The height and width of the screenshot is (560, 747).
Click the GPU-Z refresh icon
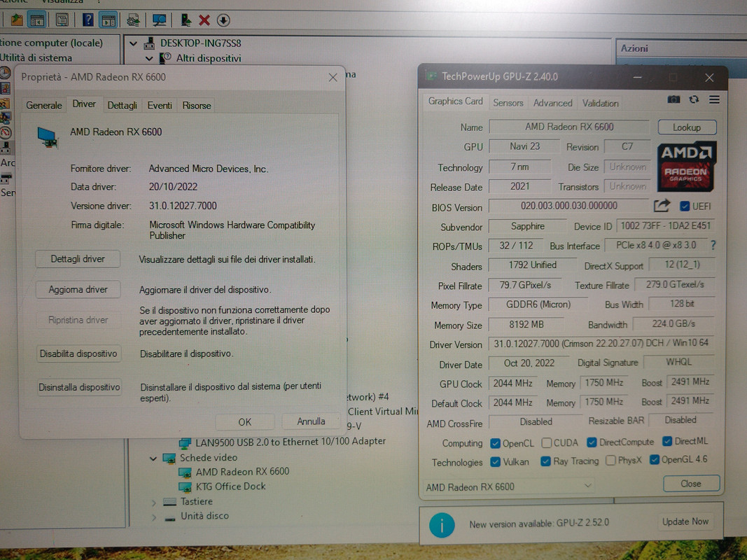coord(694,99)
